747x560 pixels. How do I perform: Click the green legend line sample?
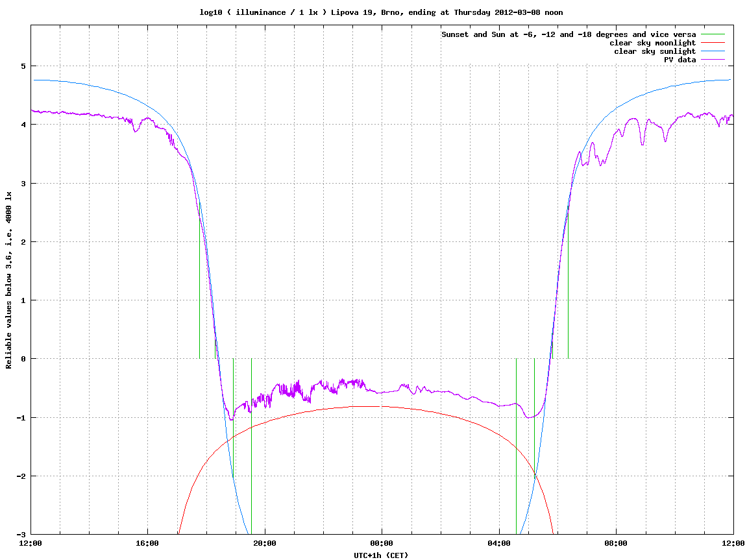[x=713, y=34]
